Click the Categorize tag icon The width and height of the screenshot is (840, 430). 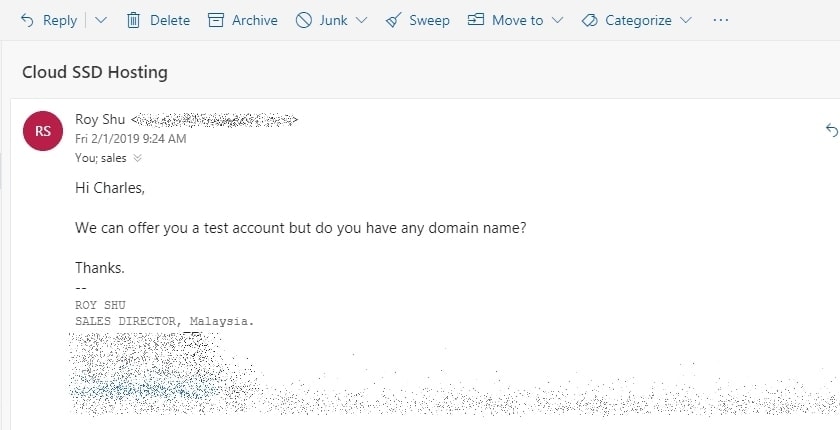click(x=589, y=20)
